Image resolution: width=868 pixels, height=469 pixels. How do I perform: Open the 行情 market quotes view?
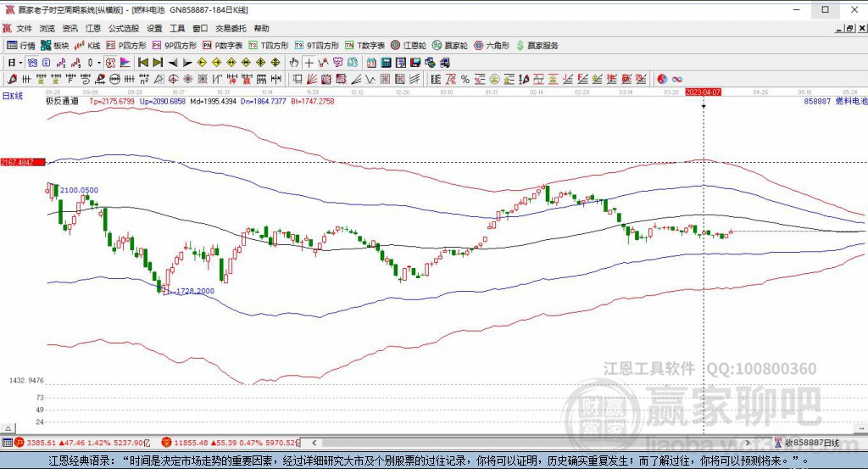click(21, 46)
